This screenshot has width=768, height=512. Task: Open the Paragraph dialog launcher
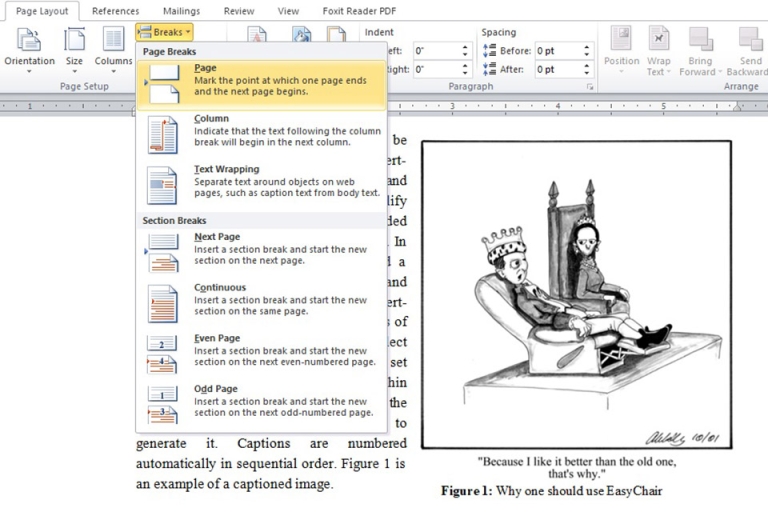pyautogui.click(x=590, y=87)
